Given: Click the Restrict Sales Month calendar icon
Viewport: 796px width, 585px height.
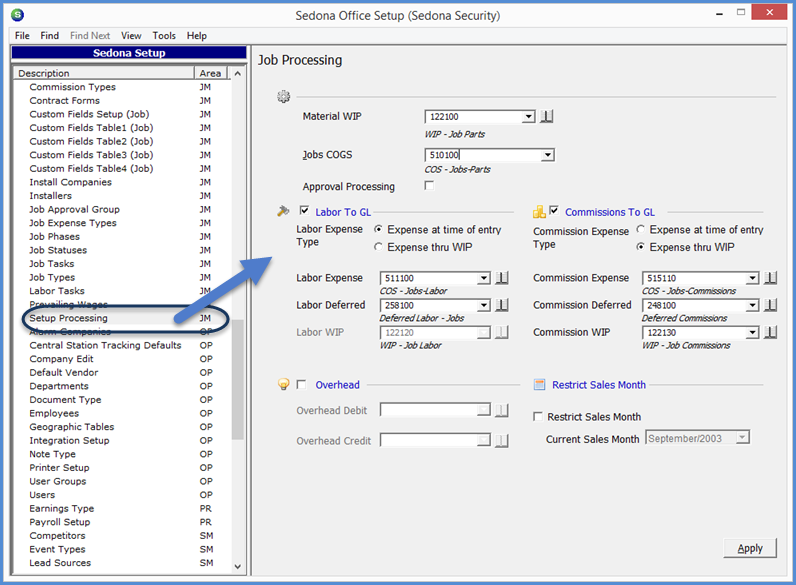Looking at the screenshot, I should [539, 384].
